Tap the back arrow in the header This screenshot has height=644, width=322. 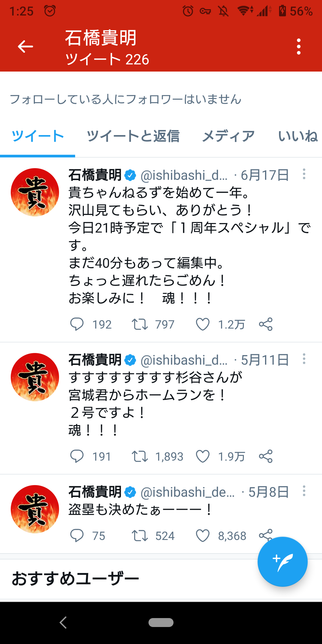pos(25,47)
